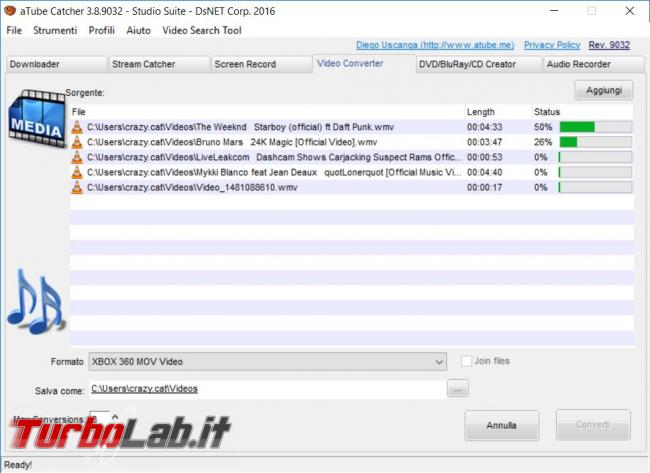Click the length value 00:00:17
This screenshot has width=650, height=473.
485,187
